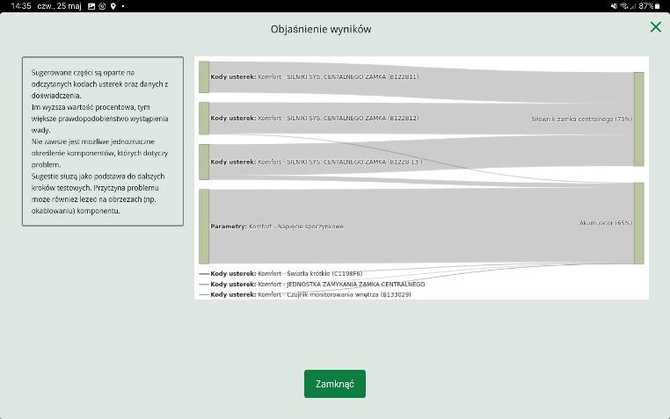Close the Objaśnienie wyników dialog with X

(656, 28)
